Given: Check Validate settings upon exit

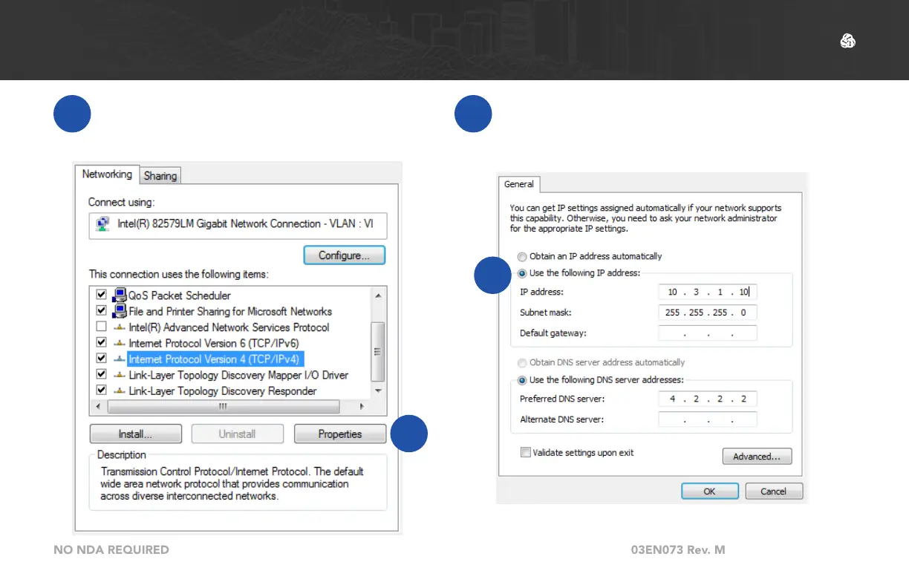Looking at the screenshot, I should point(526,452).
